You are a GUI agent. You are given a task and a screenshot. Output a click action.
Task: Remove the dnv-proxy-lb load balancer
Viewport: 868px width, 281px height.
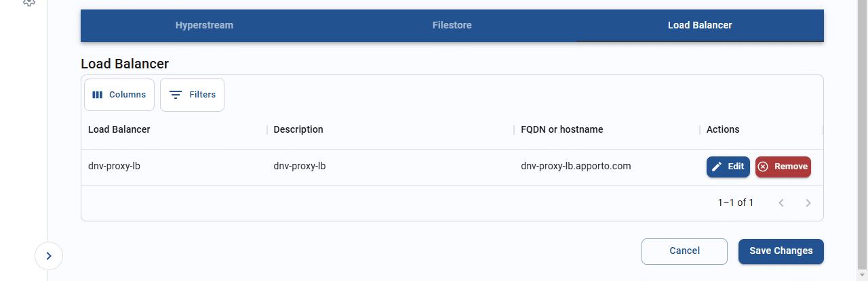click(783, 167)
